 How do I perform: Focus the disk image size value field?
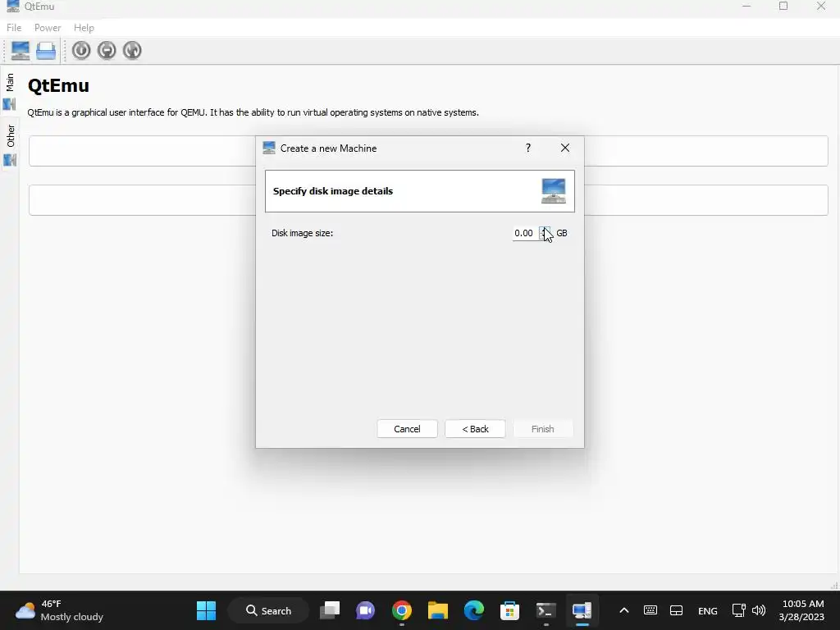tap(526, 233)
